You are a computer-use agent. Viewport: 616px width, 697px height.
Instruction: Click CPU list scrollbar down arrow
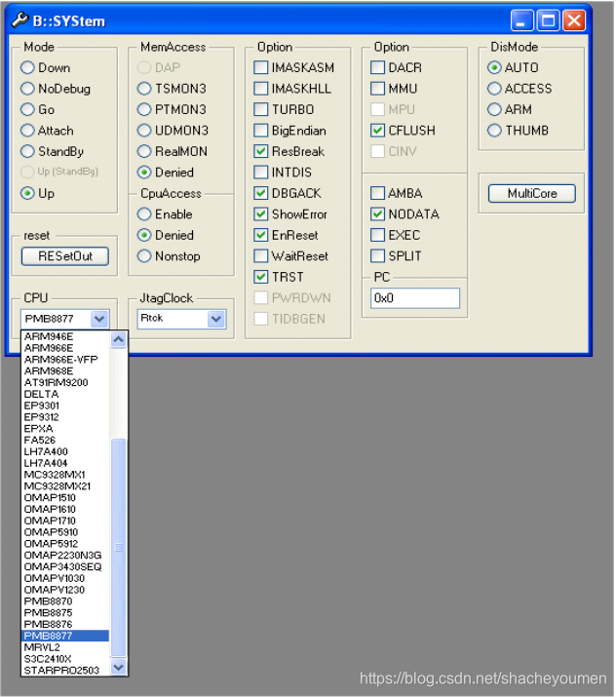coord(118,667)
